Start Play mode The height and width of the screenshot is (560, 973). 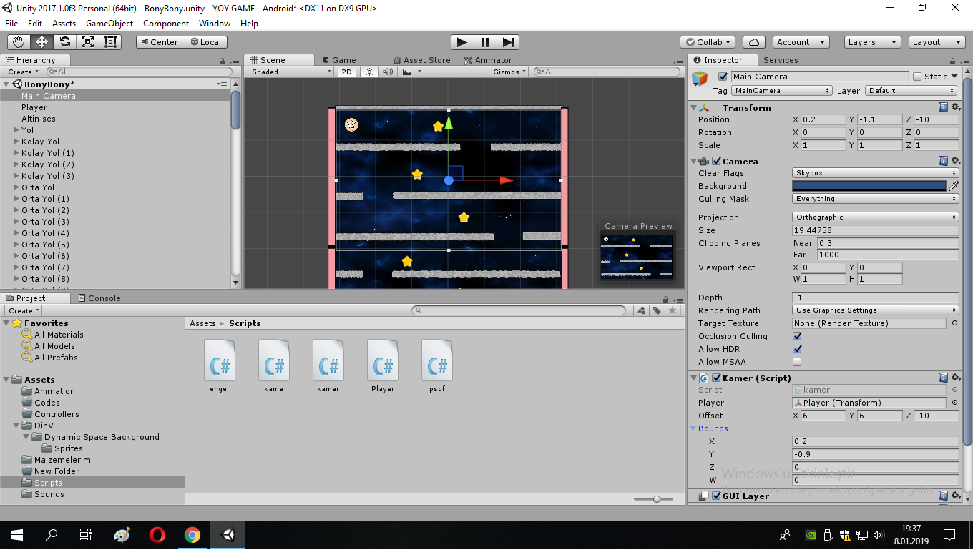pyautogui.click(x=462, y=42)
